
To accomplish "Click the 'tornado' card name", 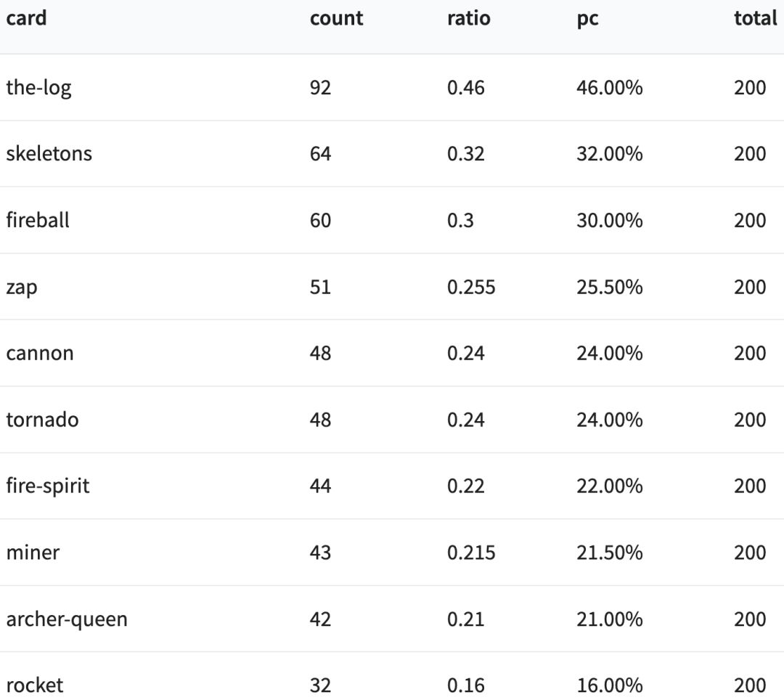I will 42,420.
